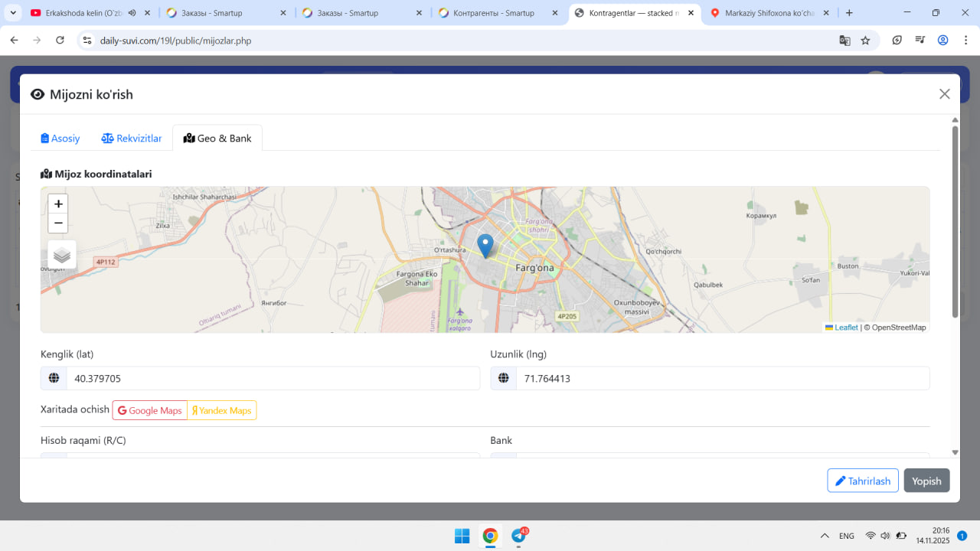
Task: Click the Tahrirlash edit button
Action: [863, 481]
